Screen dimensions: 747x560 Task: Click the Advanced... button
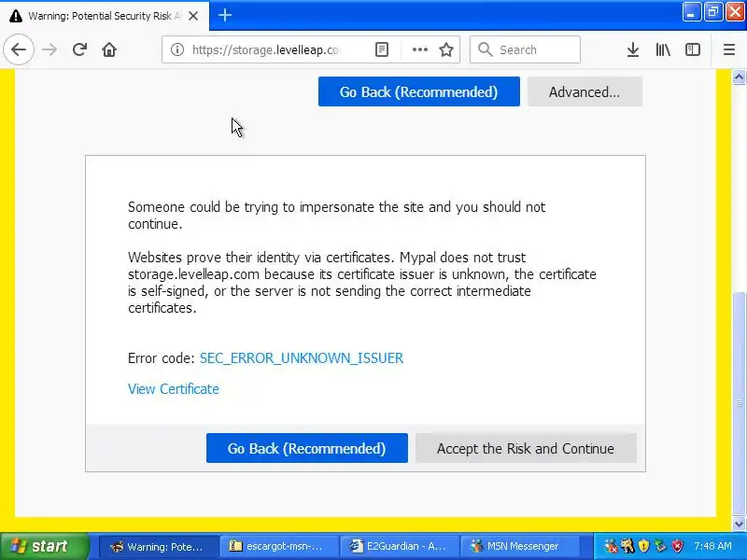coord(585,91)
